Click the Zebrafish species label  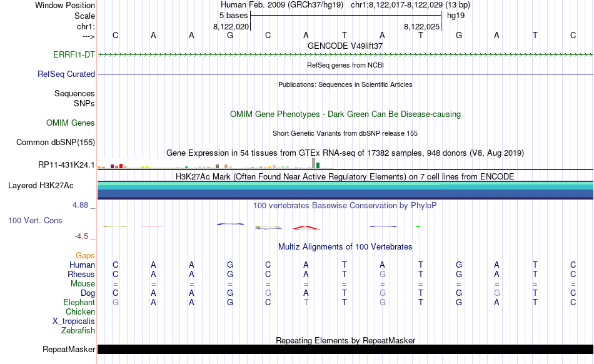point(78,330)
